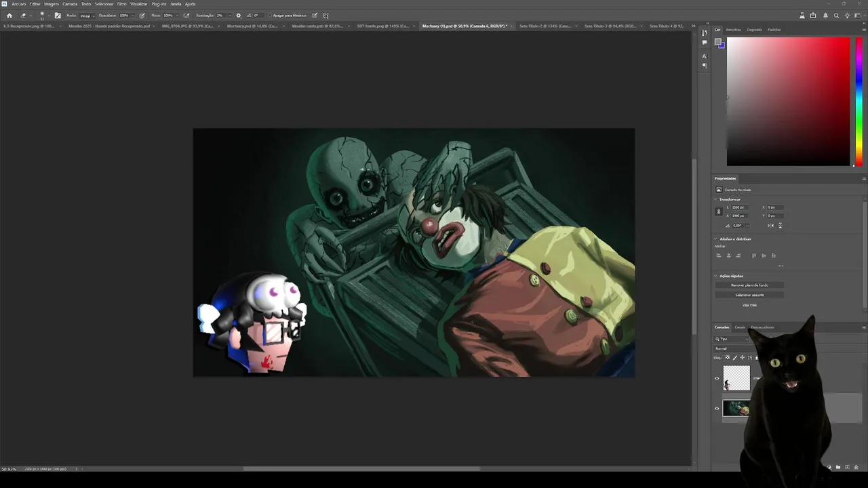
Task: Click the rotation angle 0,00° field
Action: click(738, 226)
